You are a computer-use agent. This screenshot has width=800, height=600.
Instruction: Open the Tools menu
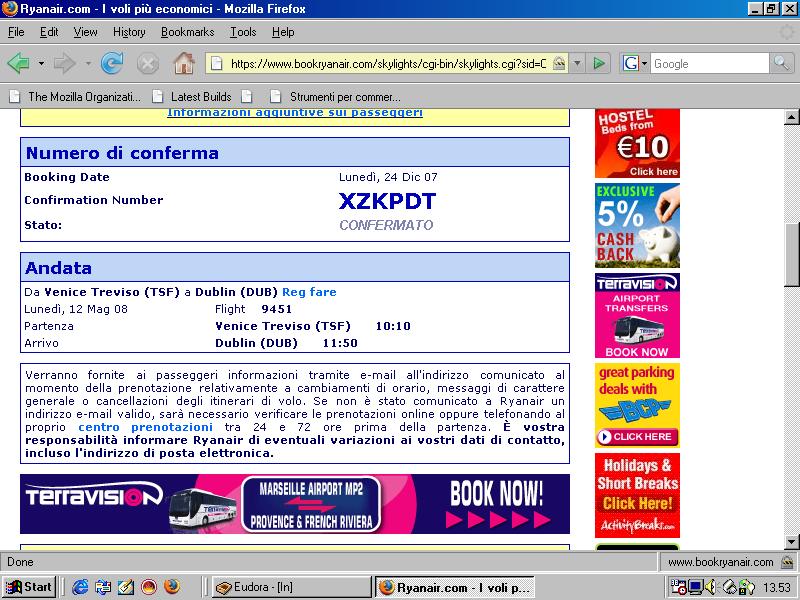pos(243,32)
